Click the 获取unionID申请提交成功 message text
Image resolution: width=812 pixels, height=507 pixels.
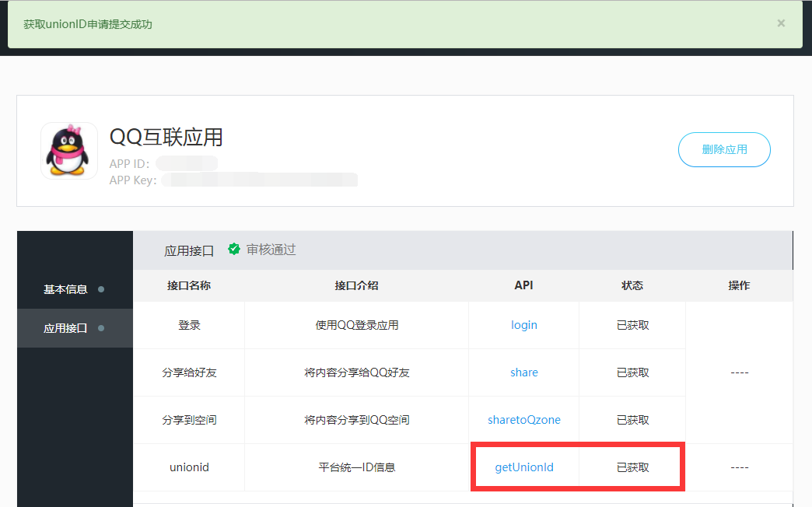pos(88,24)
